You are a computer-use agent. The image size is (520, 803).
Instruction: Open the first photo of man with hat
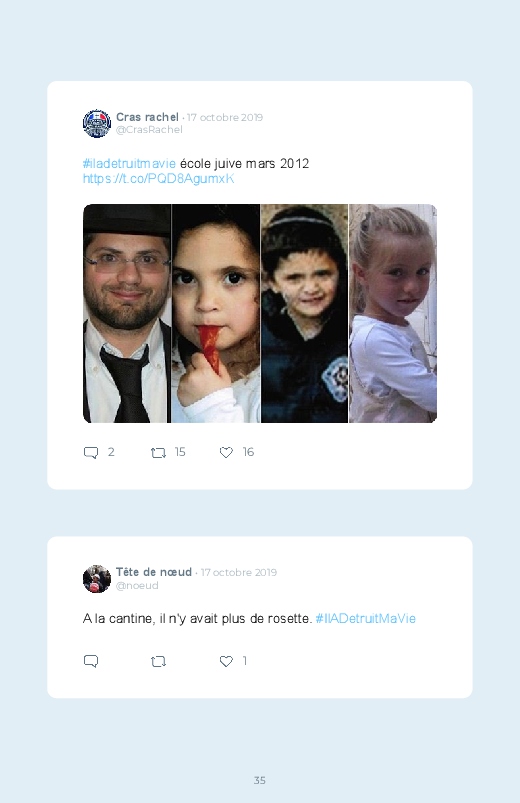[x=127, y=313]
